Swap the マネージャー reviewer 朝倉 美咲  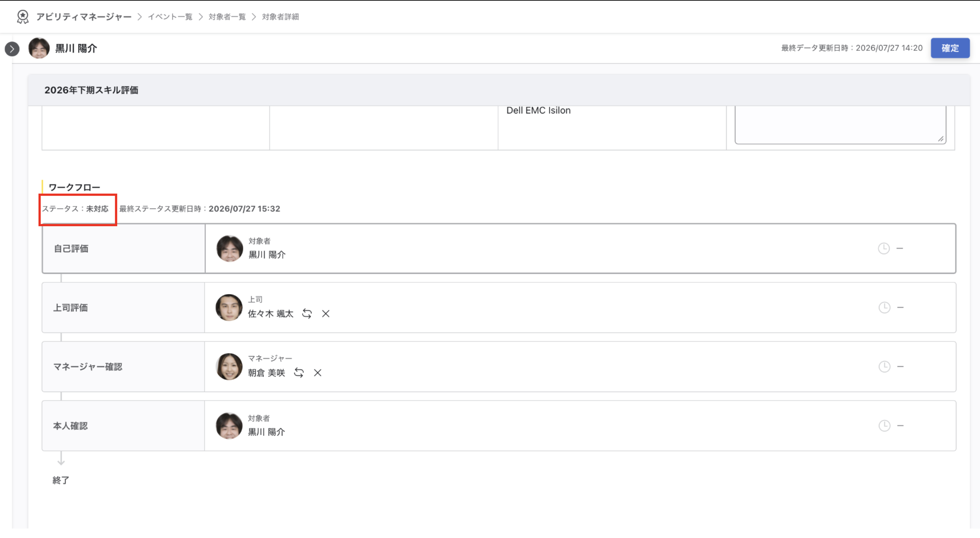299,373
